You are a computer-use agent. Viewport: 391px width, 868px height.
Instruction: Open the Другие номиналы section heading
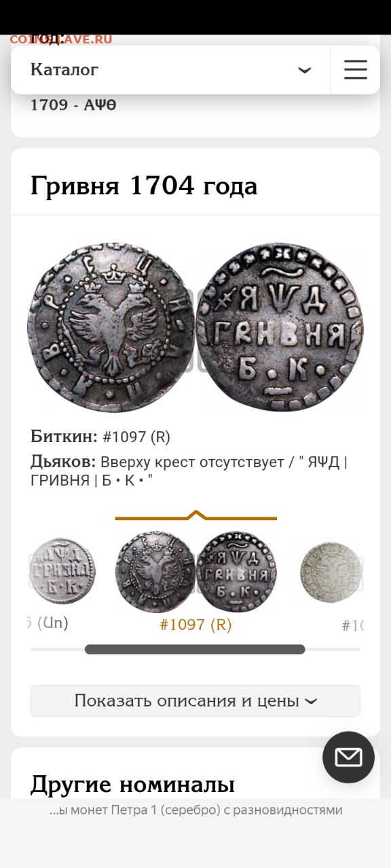pyautogui.click(x=132, y=784)
